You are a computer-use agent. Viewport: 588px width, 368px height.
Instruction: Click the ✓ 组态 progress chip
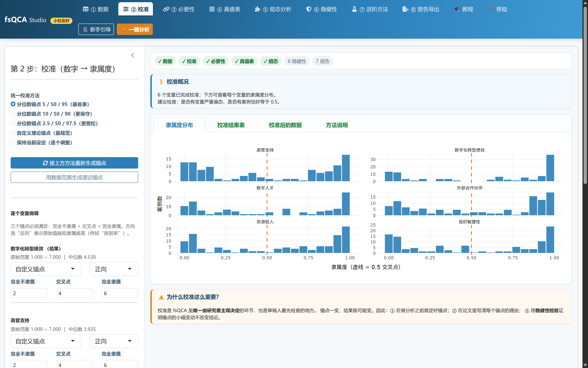point(271,61)
